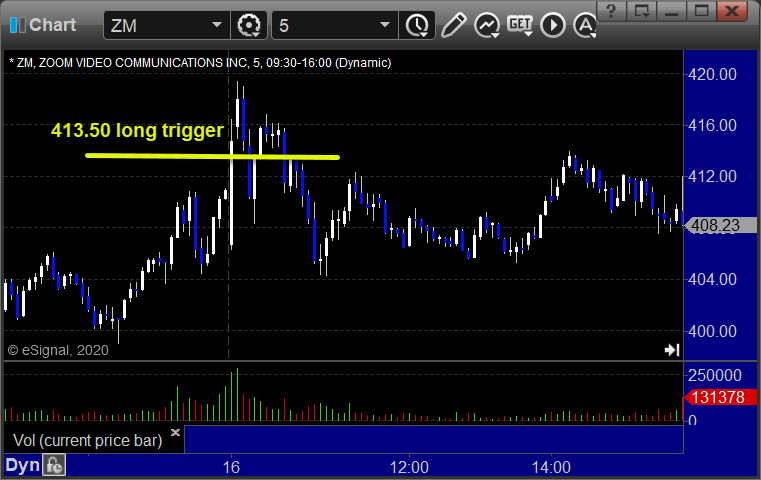The image size is (761, 480).
Task: Toggle the Dyn lock formula icon
Action: click(x=54, y=465)
